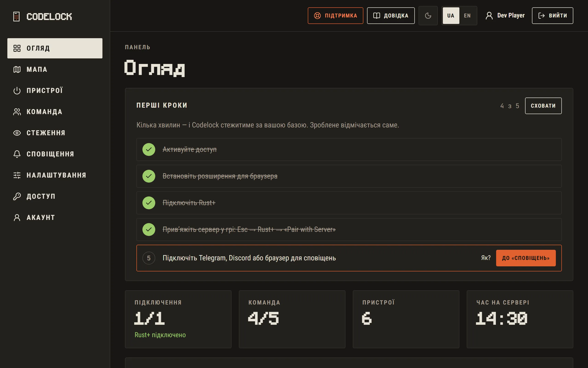Click the Час на сервері 14:30 card

520,319
